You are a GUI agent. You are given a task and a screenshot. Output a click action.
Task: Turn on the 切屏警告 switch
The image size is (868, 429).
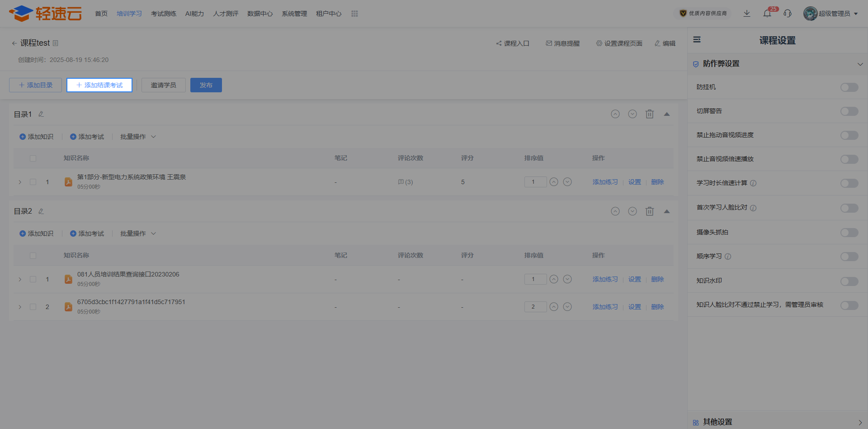849,111
